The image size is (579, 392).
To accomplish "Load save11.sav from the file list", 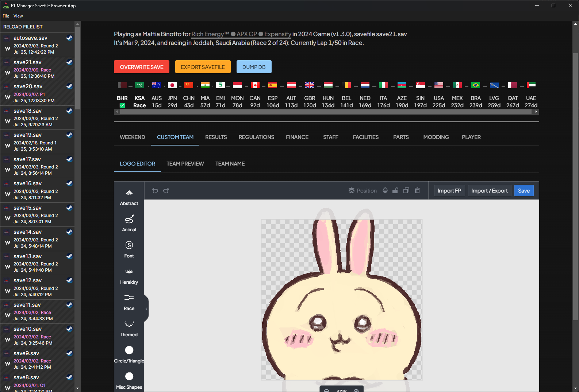I will [x=37, y=311].
